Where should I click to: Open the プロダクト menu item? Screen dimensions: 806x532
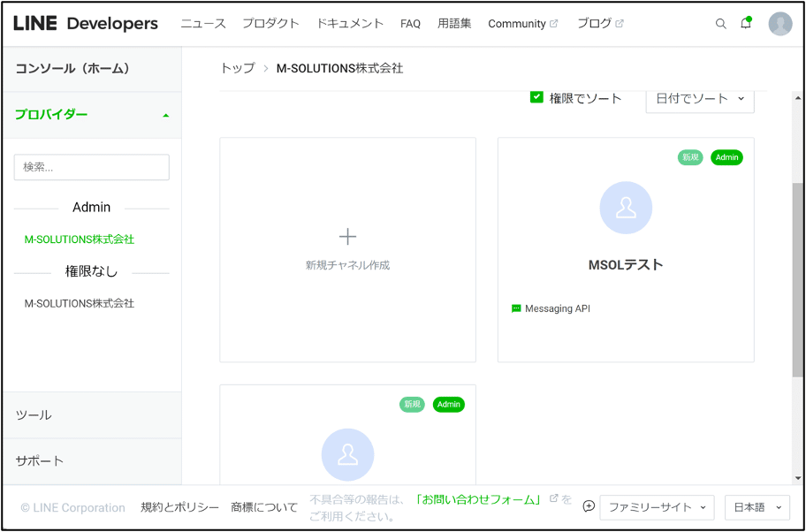270,24
